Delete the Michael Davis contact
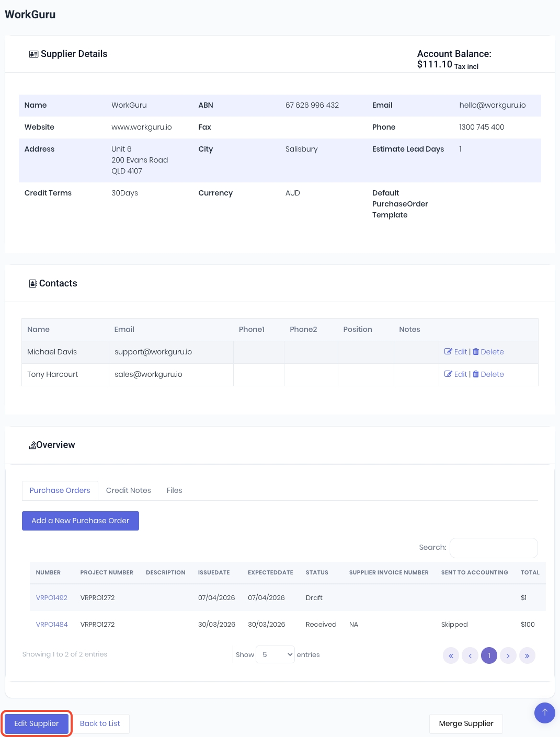Image resolution: width=560 pixels, height=737 pixels. pyautogui.click(x=488, y=352)
